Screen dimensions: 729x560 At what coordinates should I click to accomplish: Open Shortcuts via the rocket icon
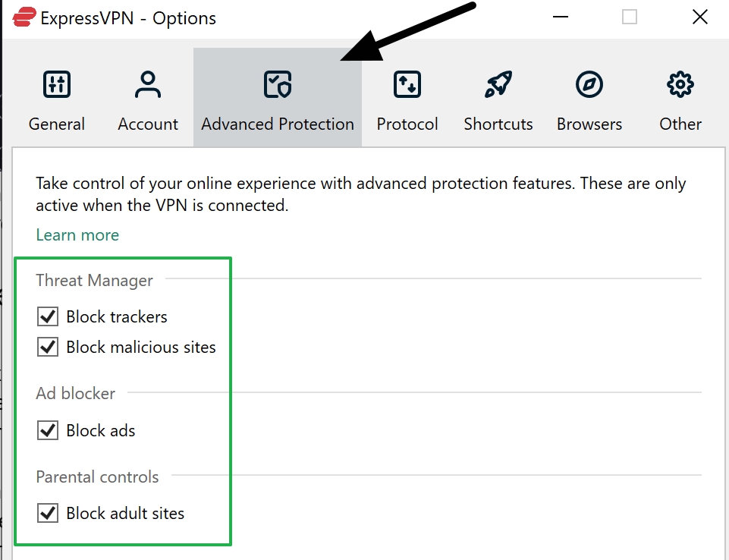pos(498,84)
